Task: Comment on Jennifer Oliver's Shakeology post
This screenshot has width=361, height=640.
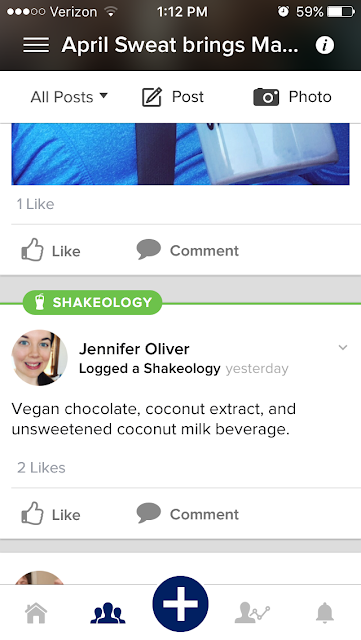Action: [x=188, y=514]
